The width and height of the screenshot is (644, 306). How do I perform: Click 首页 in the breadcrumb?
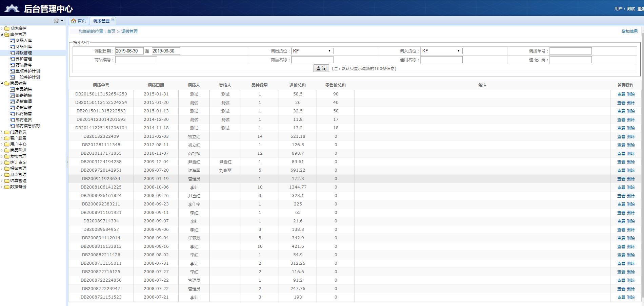pyautogui.click(x=111, y=31)
